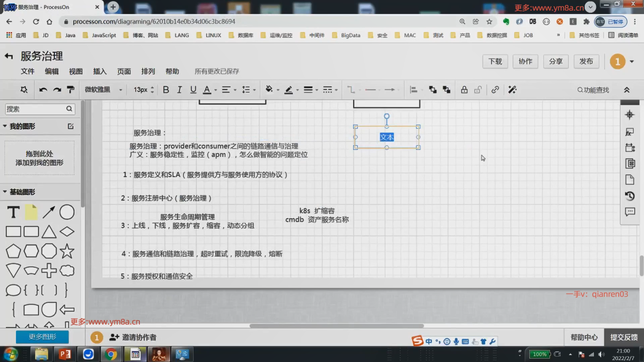Click the 更多图形 button
Viewport: 644px width, 362px height.
42,337
